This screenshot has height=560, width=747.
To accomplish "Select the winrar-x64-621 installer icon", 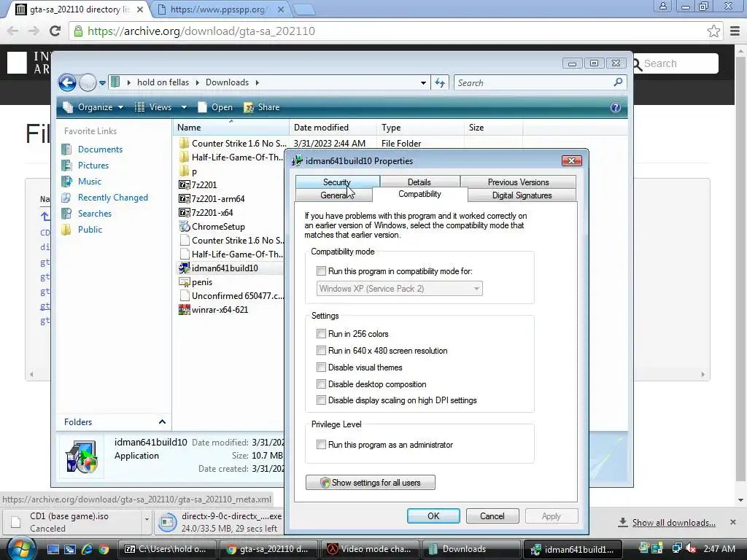I will [x=184, y=309].
